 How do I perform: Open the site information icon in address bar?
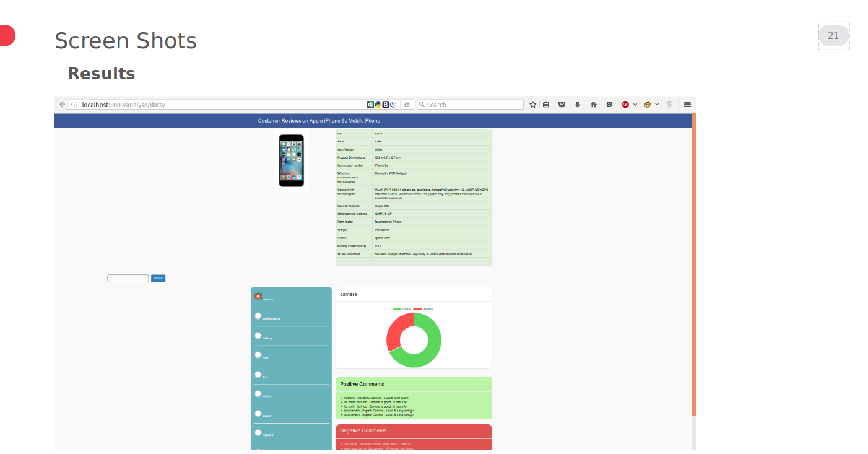(x=74, y=105)
